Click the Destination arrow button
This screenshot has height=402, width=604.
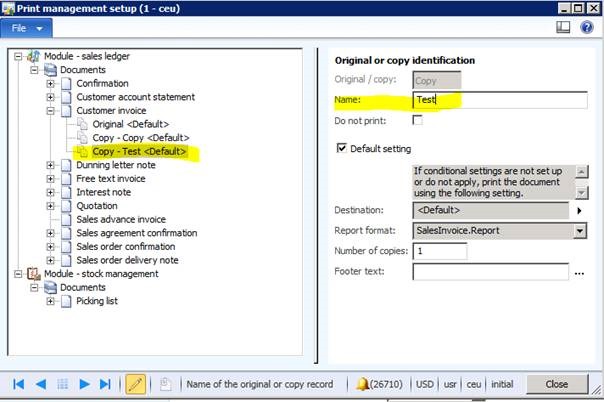(579, 211)
